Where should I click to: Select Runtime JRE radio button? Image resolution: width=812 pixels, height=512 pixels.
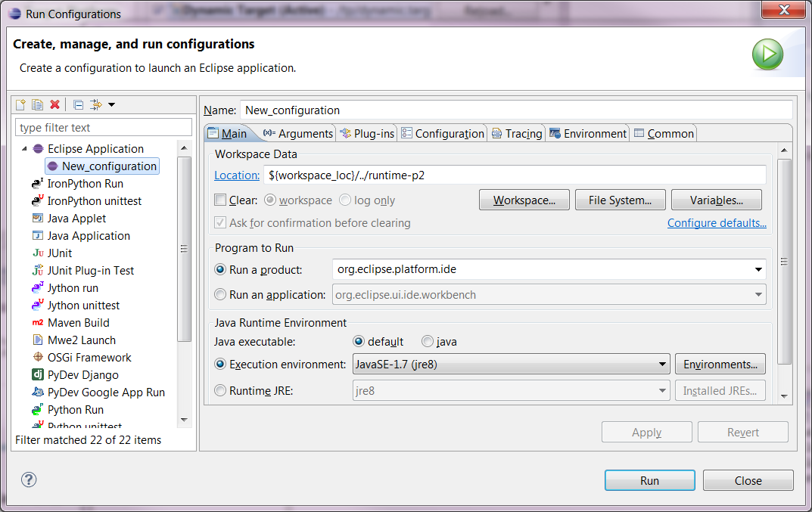pos(220,391)
